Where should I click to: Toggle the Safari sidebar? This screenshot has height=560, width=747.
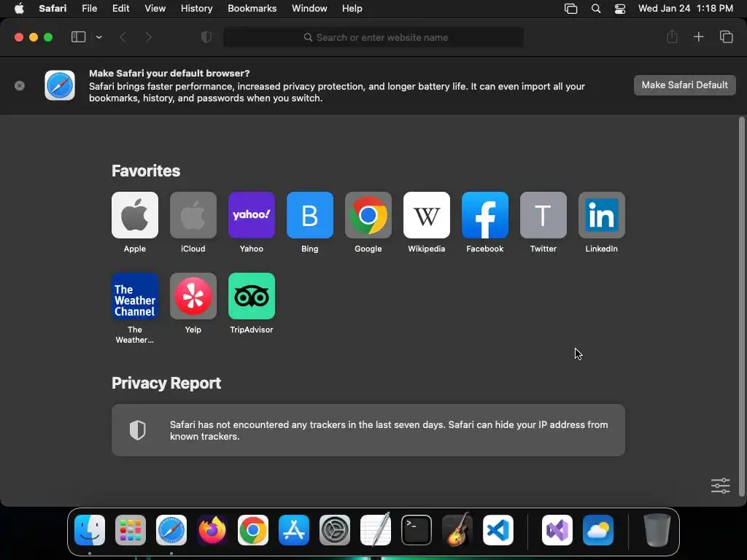coord(78,37)
